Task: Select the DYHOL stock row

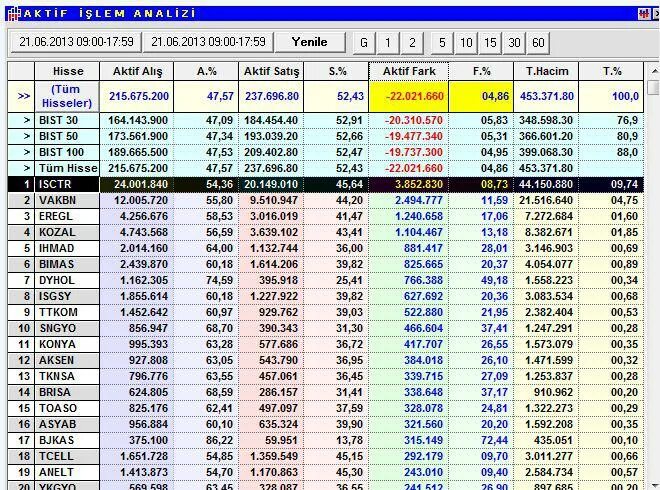Action: pyautogui.click(x=326, y=280)
